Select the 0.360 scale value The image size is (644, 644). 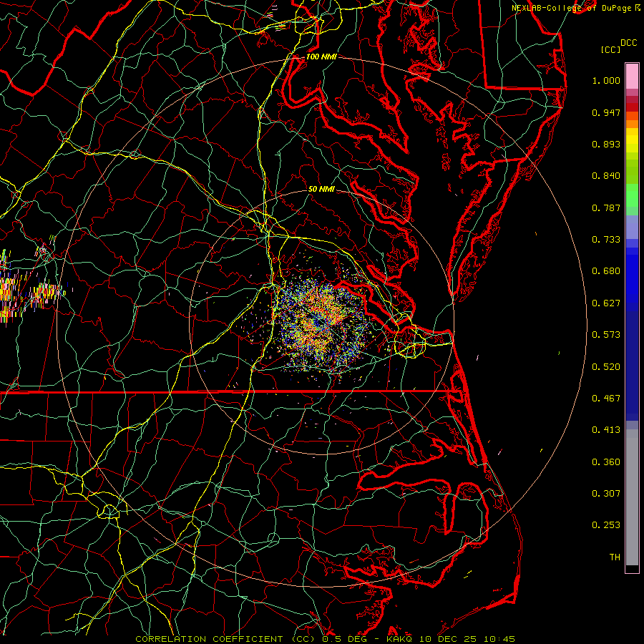click(606, 462)
